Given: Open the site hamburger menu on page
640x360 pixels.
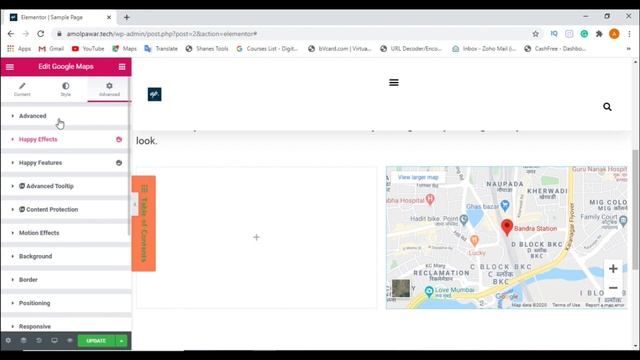Looking at the screenshot, I should click(394, 82).
